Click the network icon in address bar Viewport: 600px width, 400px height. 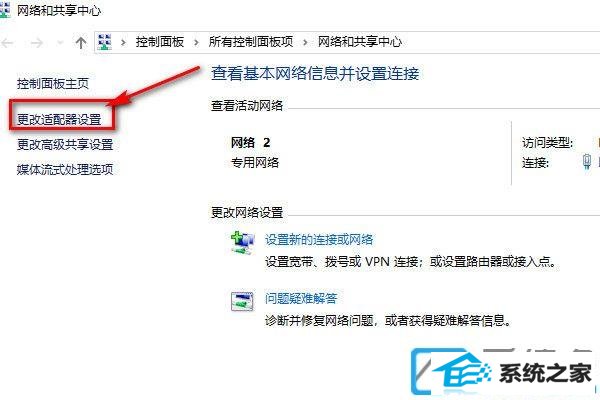point(105,42)
